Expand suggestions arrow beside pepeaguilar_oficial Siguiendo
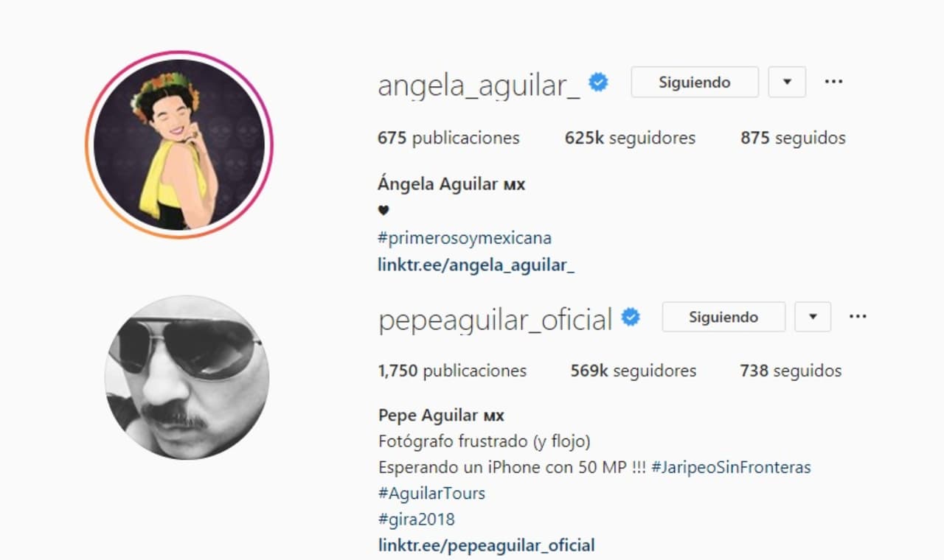This screenshot has height=560, width=944. 813,317
